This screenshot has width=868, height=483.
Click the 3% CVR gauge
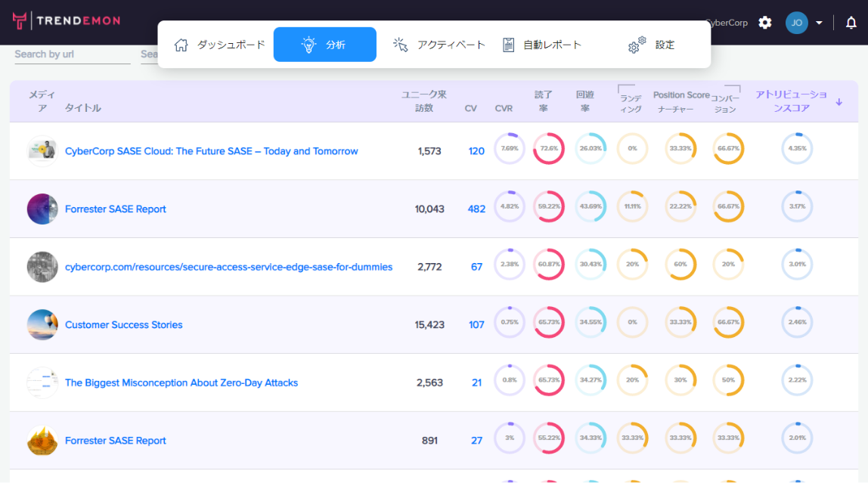(510, 438)
